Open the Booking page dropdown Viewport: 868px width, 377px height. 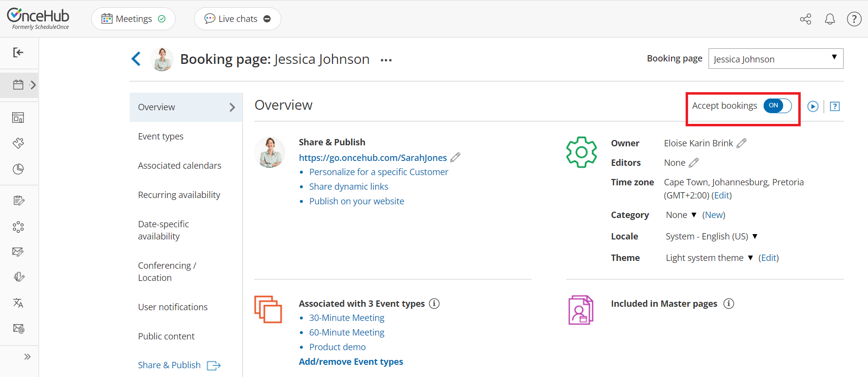point(775,59)
